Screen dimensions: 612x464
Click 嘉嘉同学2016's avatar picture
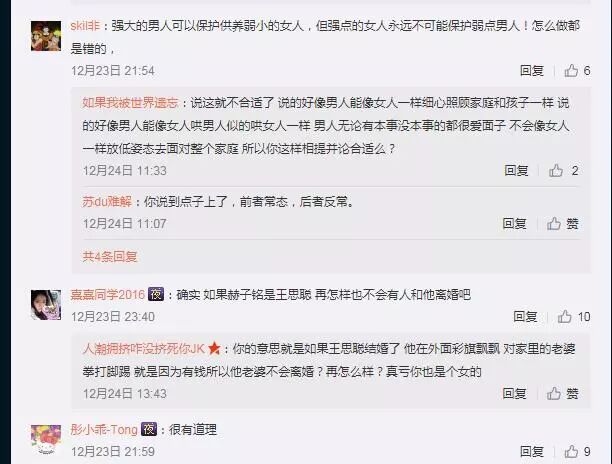point(46,305)
